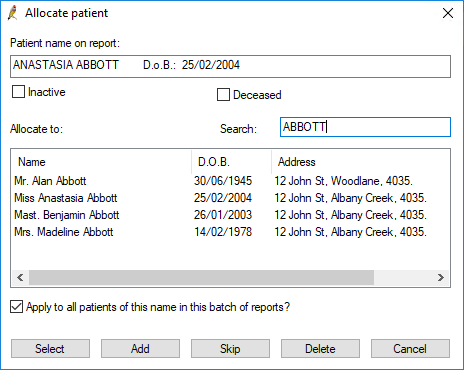Uncheck Apply to all patients of this name
The height and width of the screenshot is (370, 464).
click(17, 307)
